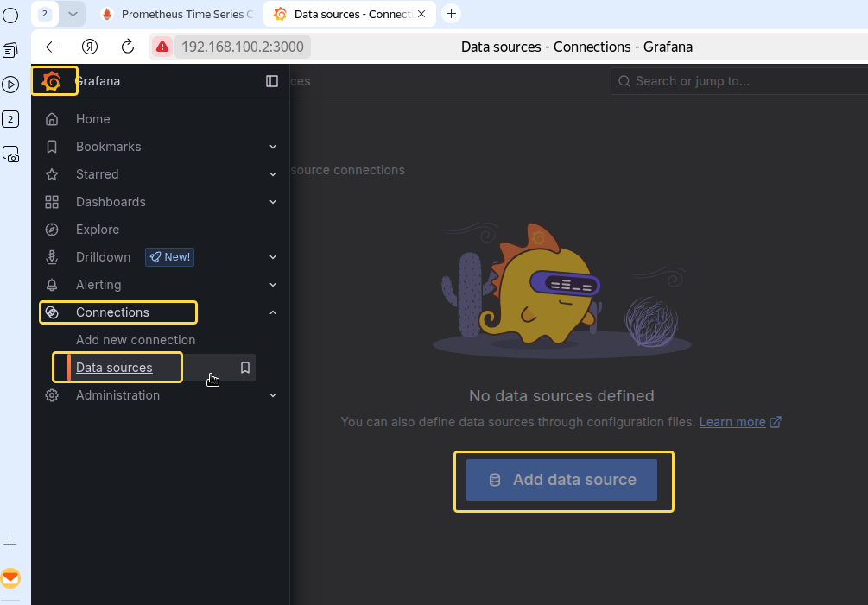
Task: Expand the Dashboards chevron
Action: point(273,202)
